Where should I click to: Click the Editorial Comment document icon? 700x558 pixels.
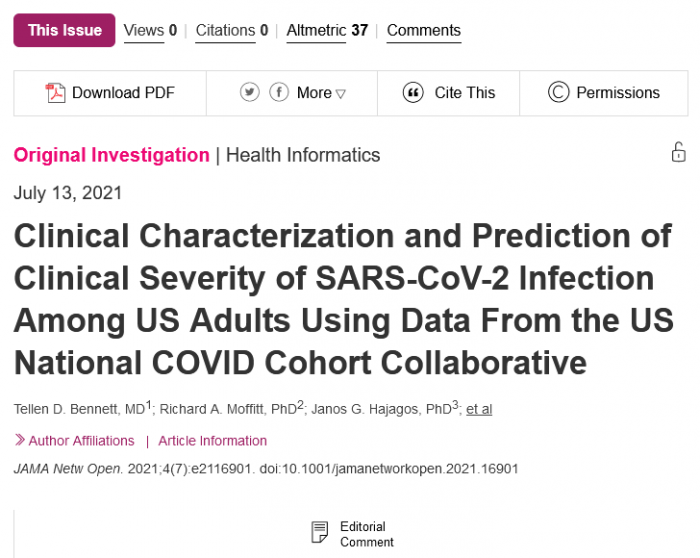(x=320, y=533)
